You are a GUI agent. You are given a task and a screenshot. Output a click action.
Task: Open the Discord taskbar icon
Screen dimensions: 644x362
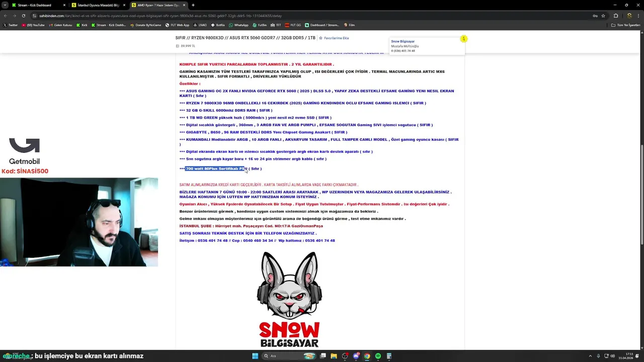356,356
